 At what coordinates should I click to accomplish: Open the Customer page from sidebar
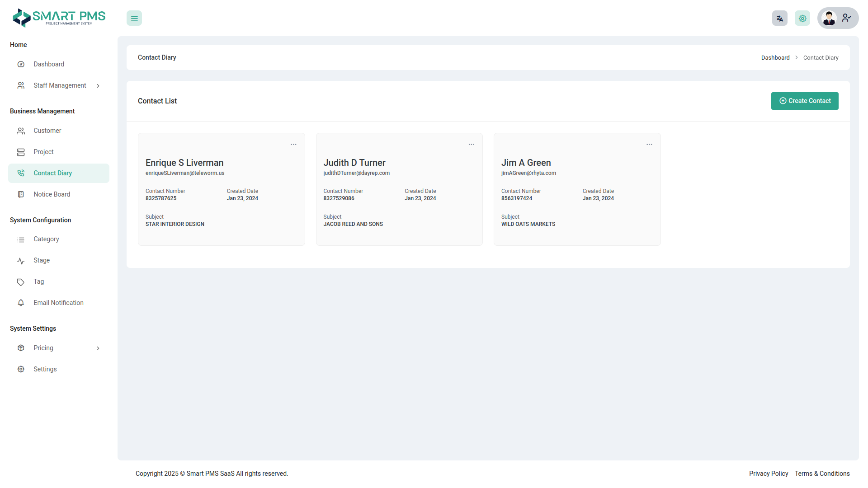click(x=47, y=131)
